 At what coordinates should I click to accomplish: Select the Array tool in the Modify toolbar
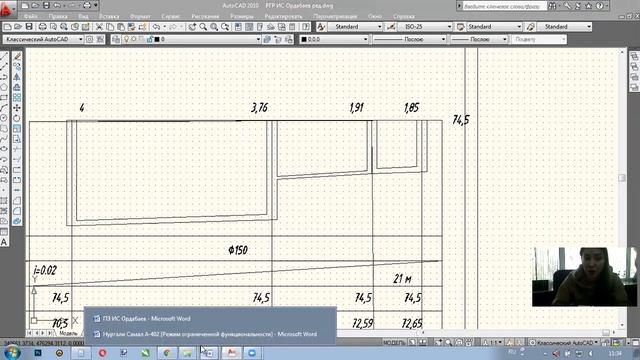pyautogui.click(x=17, y=98)
